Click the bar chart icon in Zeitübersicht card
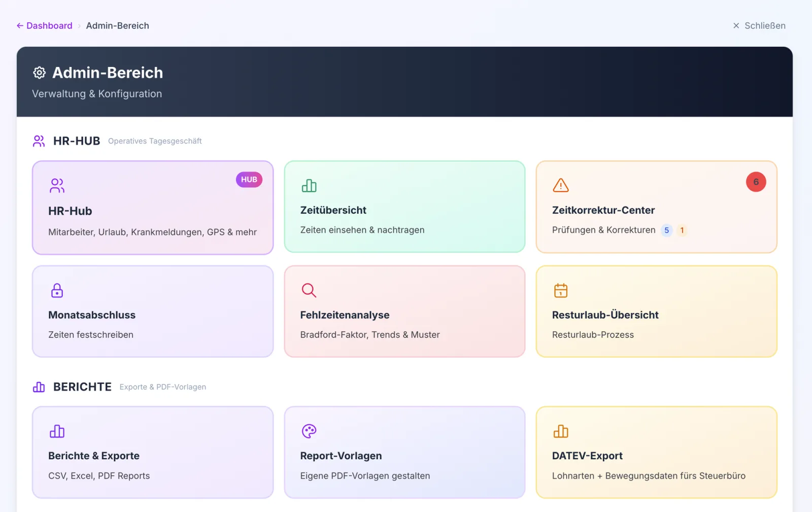This screenshot has width=812, height=512. click(309, 185)
